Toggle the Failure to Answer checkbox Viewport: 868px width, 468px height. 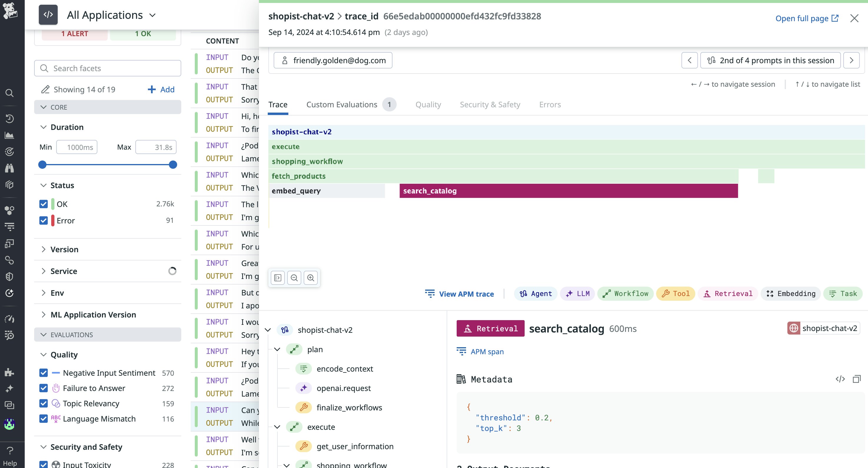[44, 388]
